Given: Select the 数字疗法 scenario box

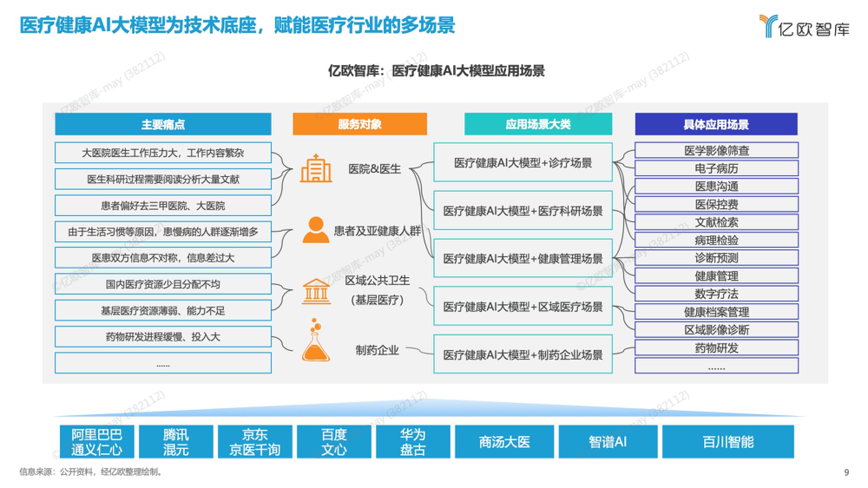Looking at the screenshot, I should pyautogui.click(x=716, y=294).
